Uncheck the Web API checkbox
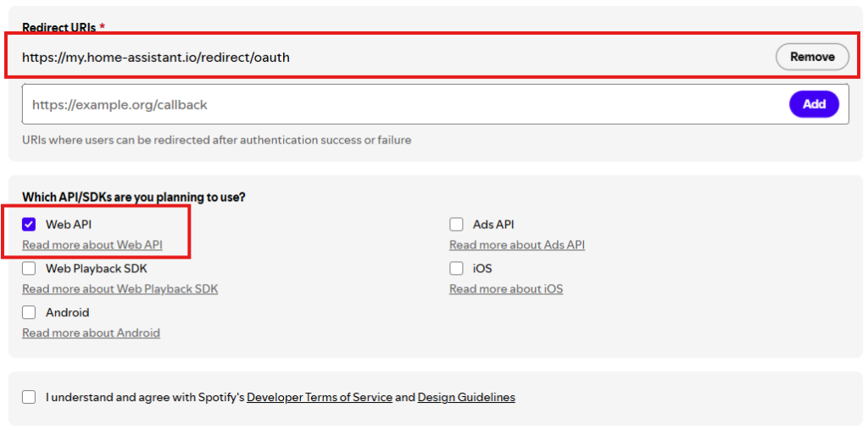Image resolution: width=868 pixels, height=430 pixels. [30, 225]
